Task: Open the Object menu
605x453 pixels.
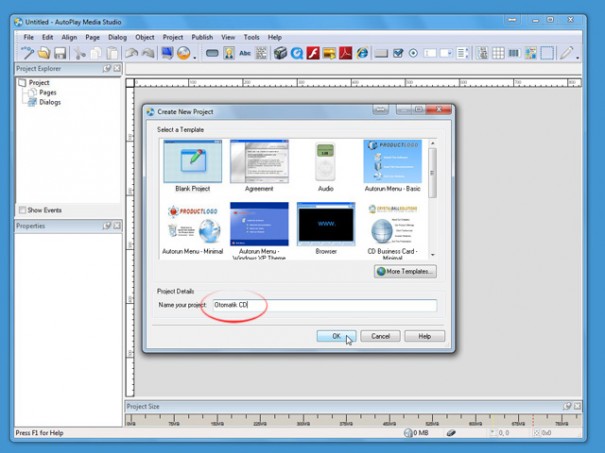Action: [x=145, y=37]
